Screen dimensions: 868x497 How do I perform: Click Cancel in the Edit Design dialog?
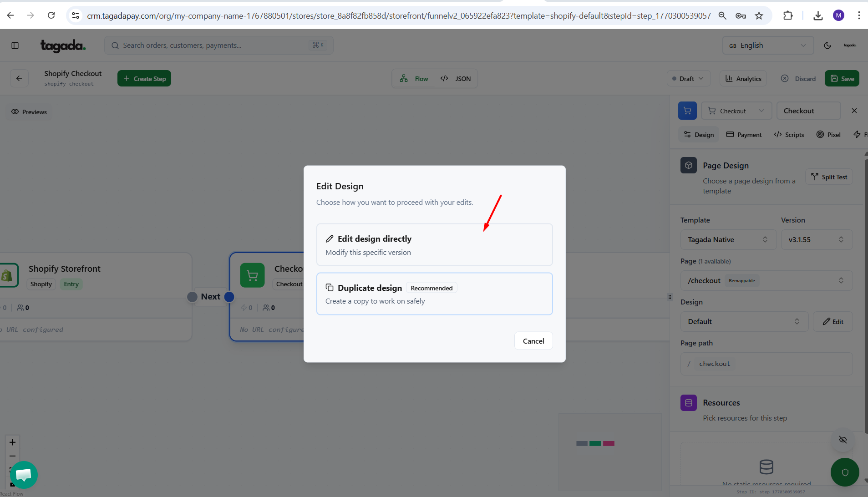click(x=533, y=341)
